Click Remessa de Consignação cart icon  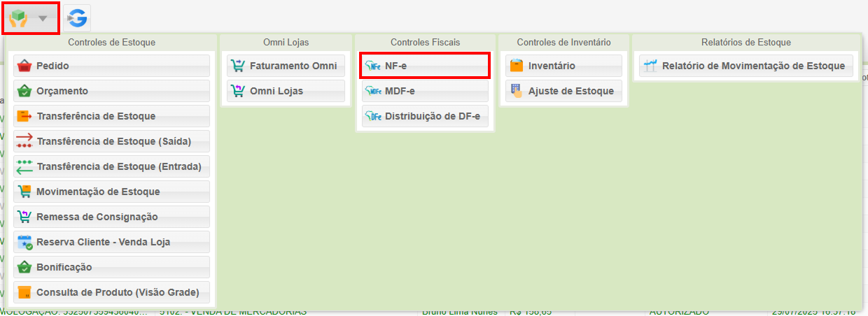(24, 217)
